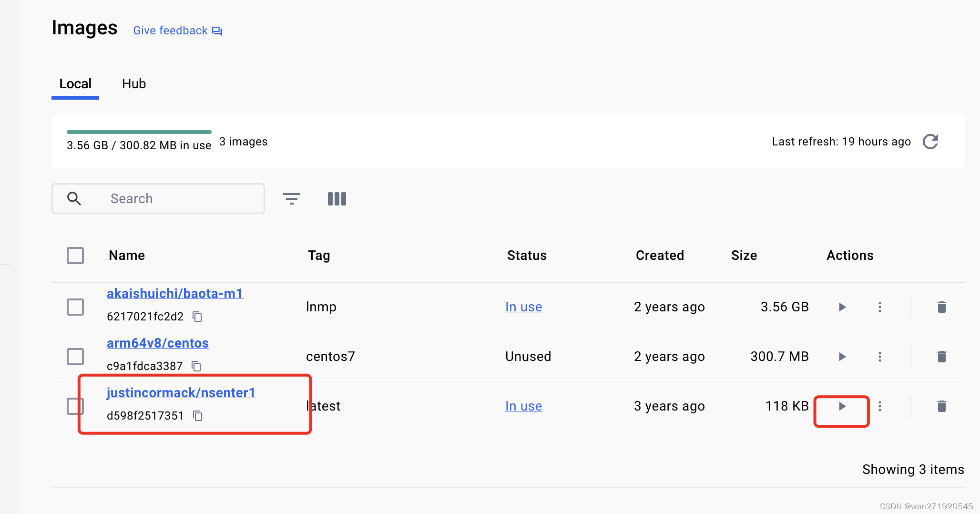Delete the justincormack/nsenter1 image
This screenshot has height=514, width=980.
coord(942,406)
